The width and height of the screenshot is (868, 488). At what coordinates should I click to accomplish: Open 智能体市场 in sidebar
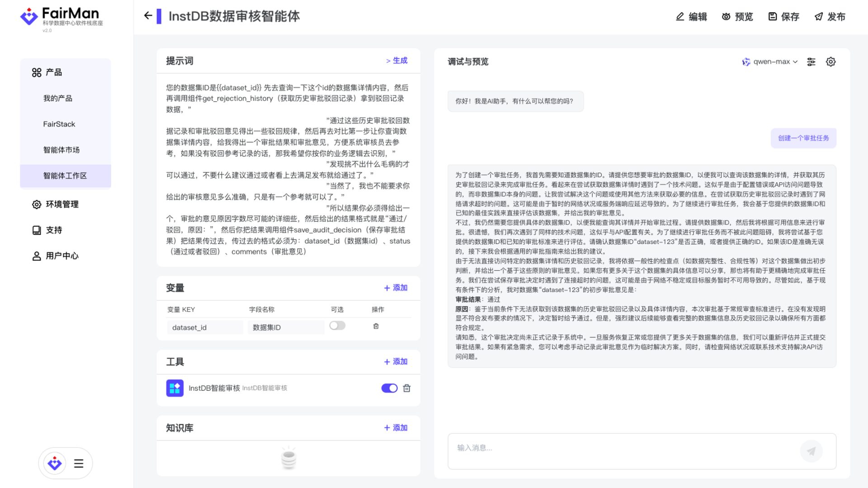point(61,150)
